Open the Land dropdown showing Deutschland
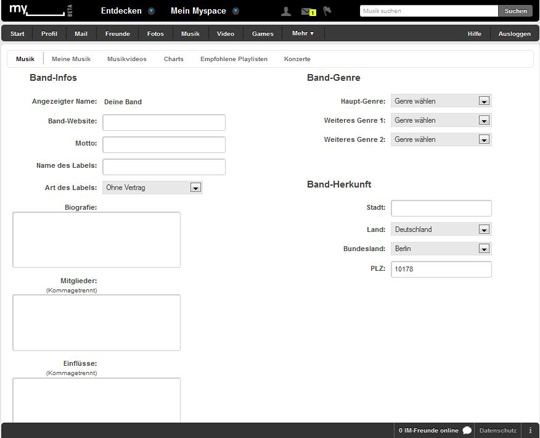The width and height of the screenshot is (540, 438). (x=441, y=229)
